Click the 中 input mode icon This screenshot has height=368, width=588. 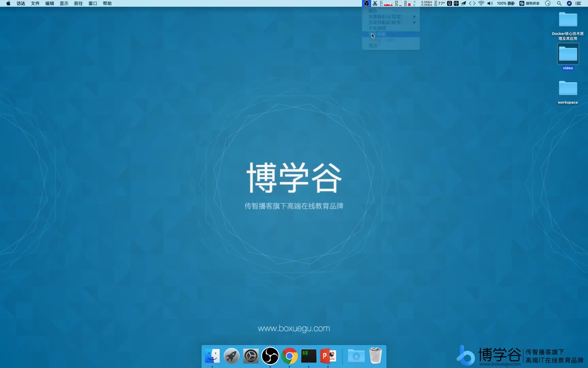pyautogui.click(x=456, y=3)
